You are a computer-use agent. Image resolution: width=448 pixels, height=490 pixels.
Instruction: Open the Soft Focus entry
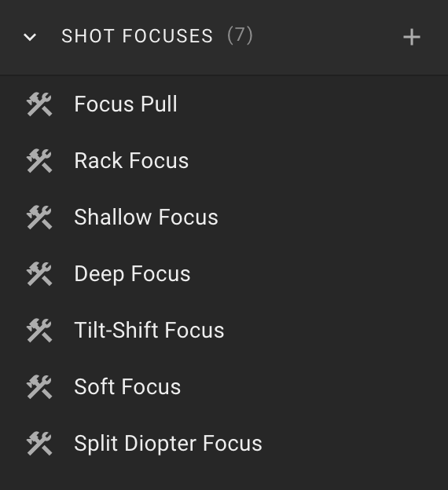(x=224, y=387)
